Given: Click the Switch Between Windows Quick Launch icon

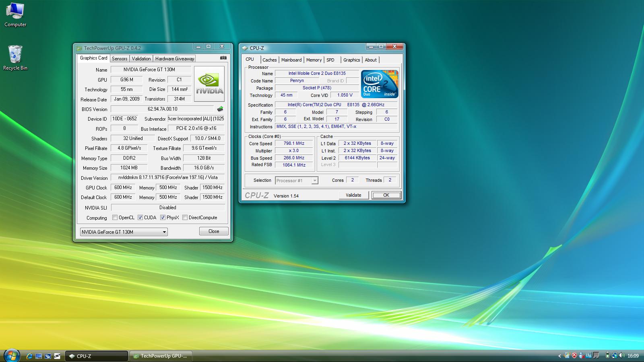Looking at the screenshot, I should click(x=48, y=356).
